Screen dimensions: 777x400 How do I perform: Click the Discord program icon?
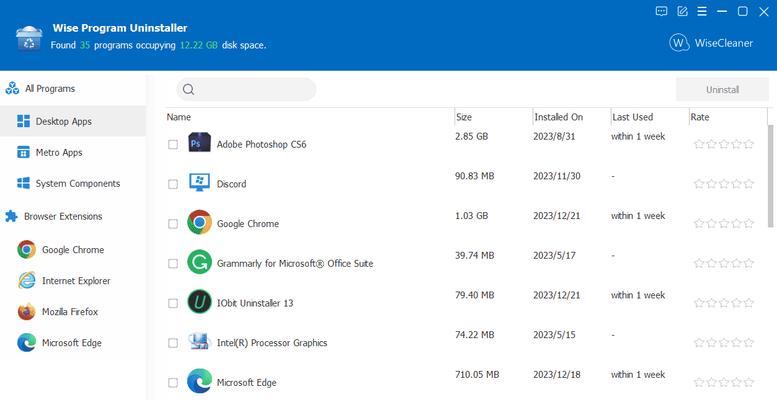[199, 183]
